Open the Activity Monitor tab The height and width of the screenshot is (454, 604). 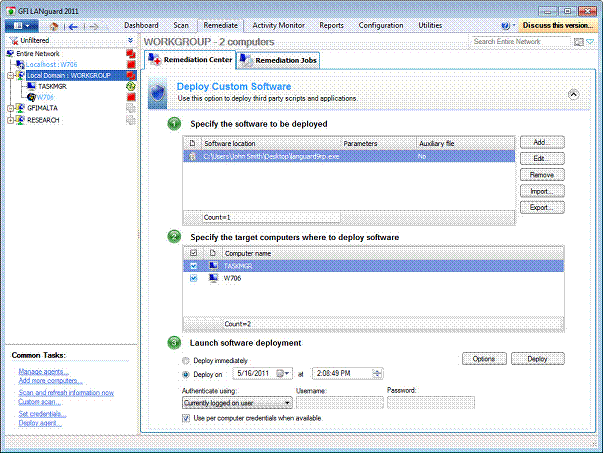click(x=278, y=25)
